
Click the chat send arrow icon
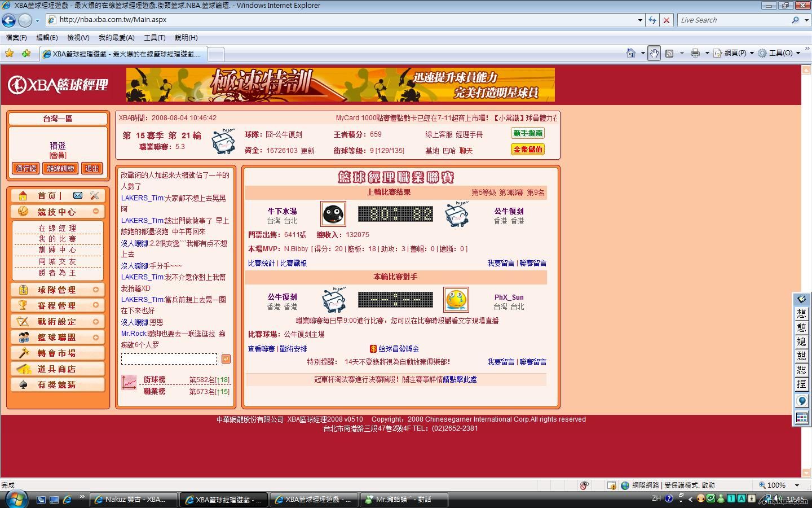click(226, 359)
